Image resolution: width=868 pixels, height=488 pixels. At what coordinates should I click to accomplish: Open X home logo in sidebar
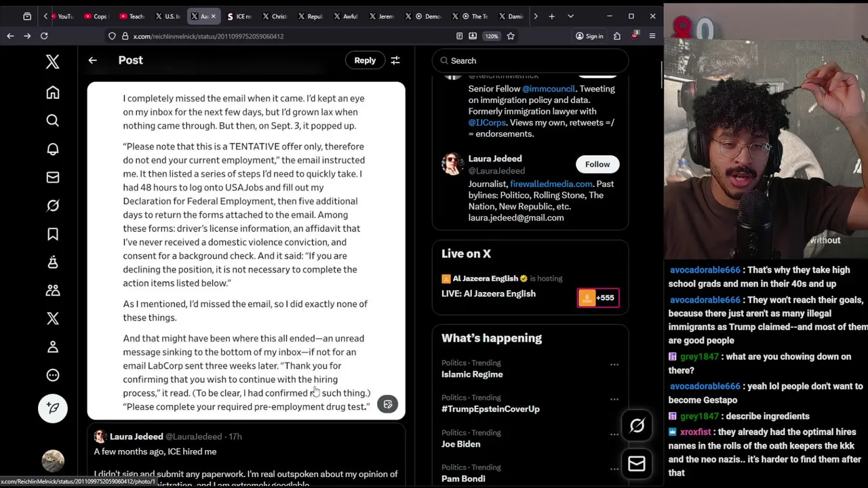tap(53, 62)
